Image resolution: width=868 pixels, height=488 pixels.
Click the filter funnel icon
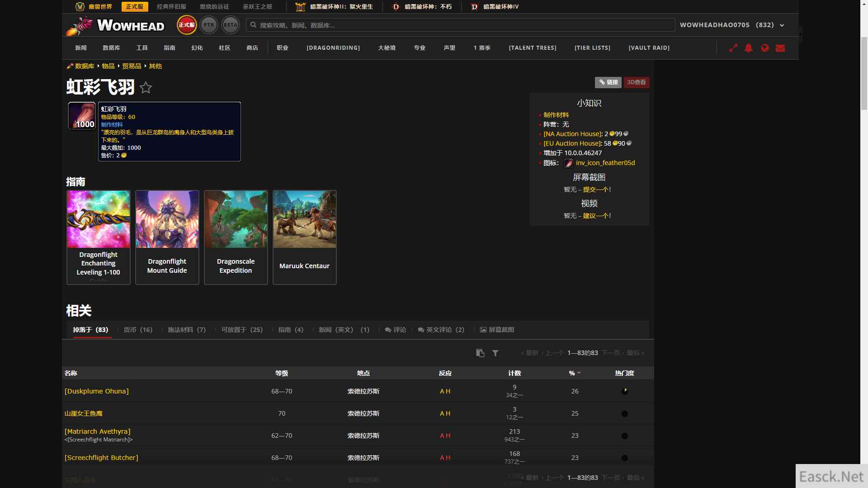(x=495, y=353)
